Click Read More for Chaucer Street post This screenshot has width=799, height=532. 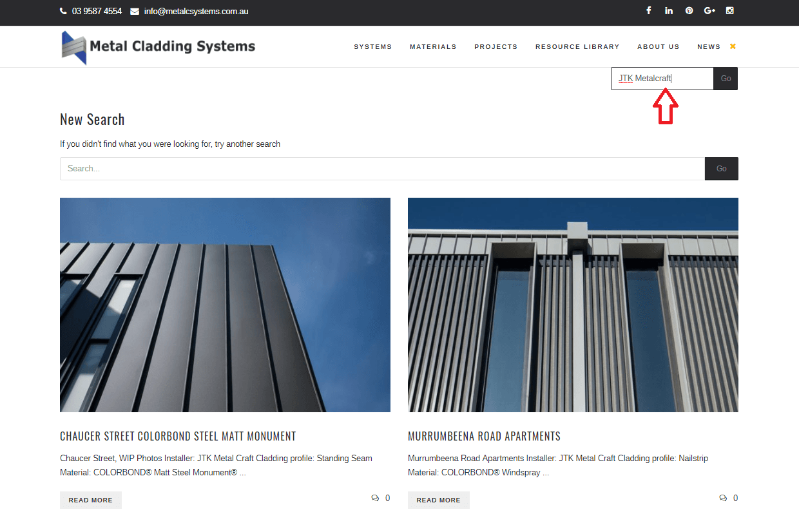tap(91, 500)
